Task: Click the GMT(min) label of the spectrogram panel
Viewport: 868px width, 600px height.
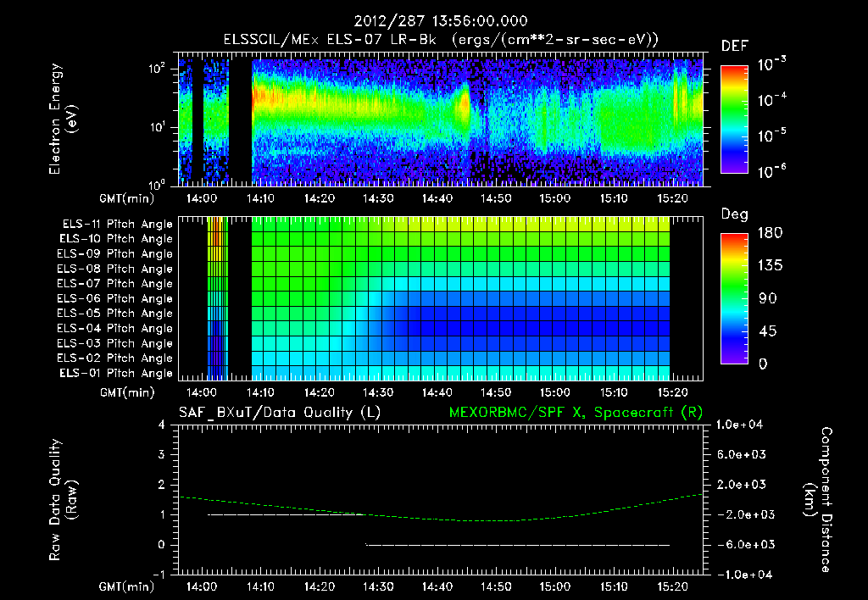Action: click(127, 198)
